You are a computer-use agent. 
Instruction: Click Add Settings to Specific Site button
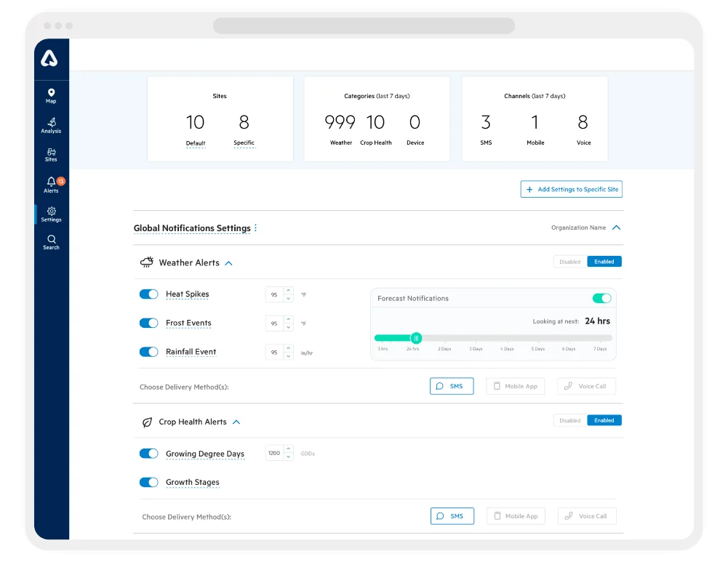[x=571, y=189]
